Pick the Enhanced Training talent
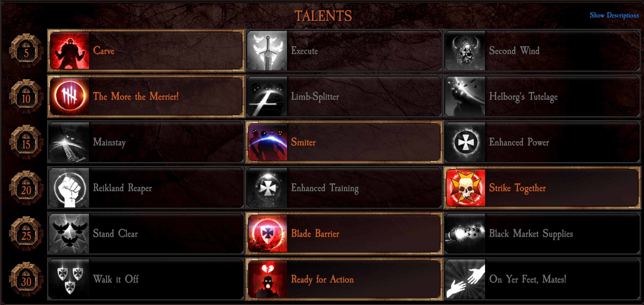This screenshot has width=644, height=305. 344,188
